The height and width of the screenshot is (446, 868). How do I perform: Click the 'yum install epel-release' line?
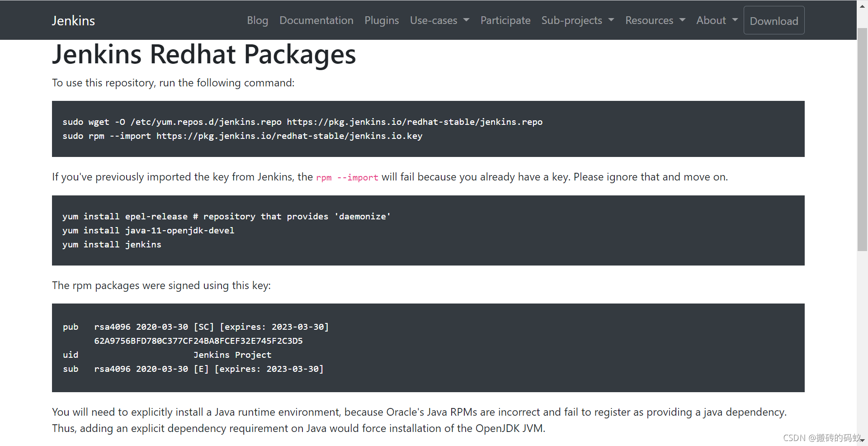(226, 216)
